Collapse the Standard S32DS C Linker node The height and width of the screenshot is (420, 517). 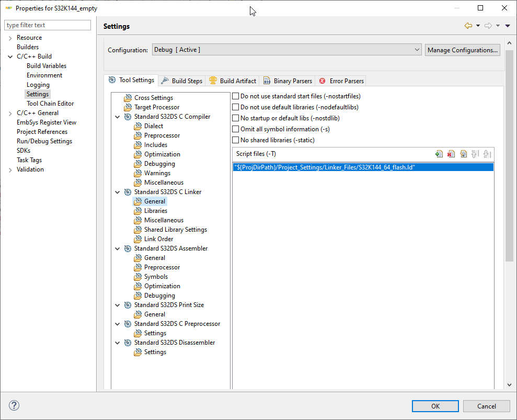[x=118, y=192]
